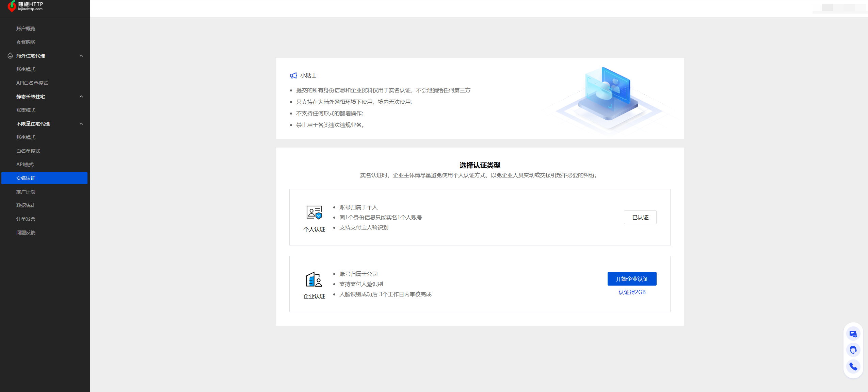Click the floating phone contact icon
Image resolution: width=868 pixels, height=392 pixels.
[853, 366]
